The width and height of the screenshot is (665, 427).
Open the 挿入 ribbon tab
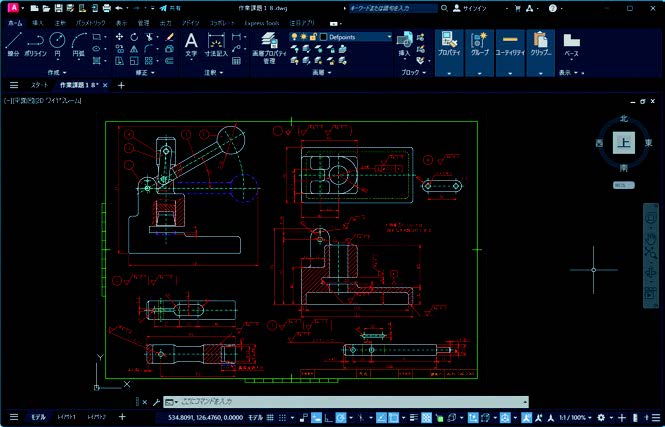coord(37,20)
